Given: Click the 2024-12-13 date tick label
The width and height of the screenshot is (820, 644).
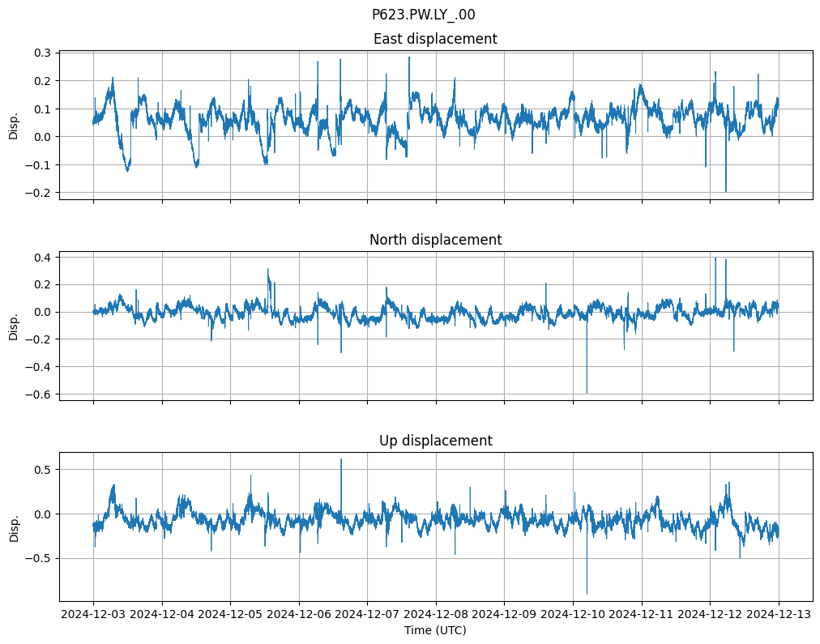Looking at the screenshot, I should pyautogui.click(x=779, y=615).
